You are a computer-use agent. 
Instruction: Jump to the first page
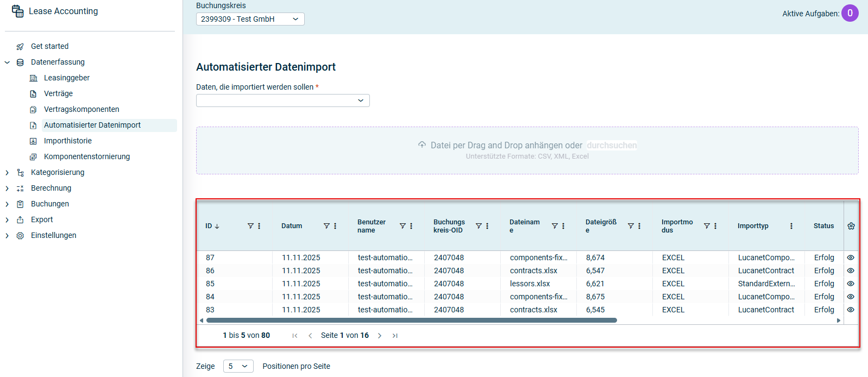295,336
